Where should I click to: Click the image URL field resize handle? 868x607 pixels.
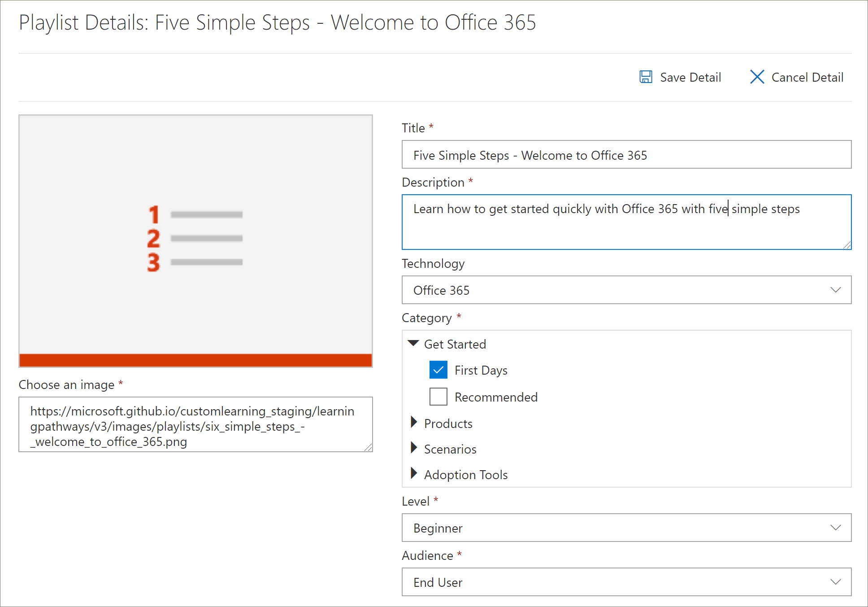point(368,447)
